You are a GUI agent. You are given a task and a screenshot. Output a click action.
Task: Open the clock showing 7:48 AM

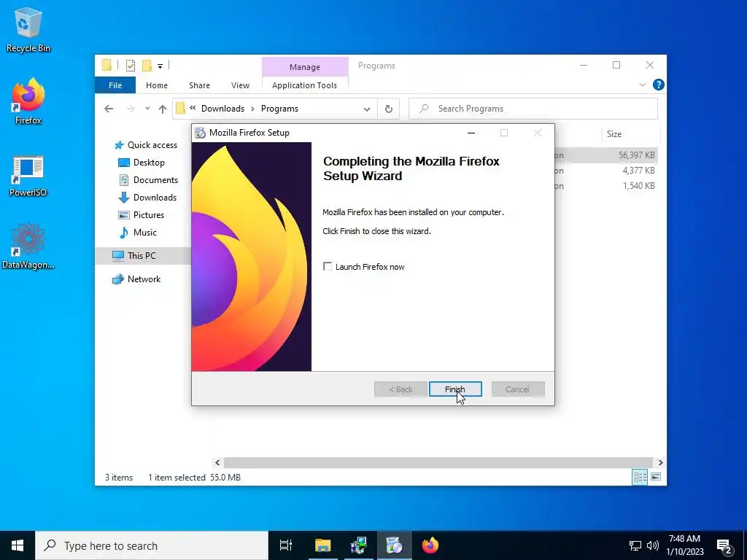click(684, 545)
